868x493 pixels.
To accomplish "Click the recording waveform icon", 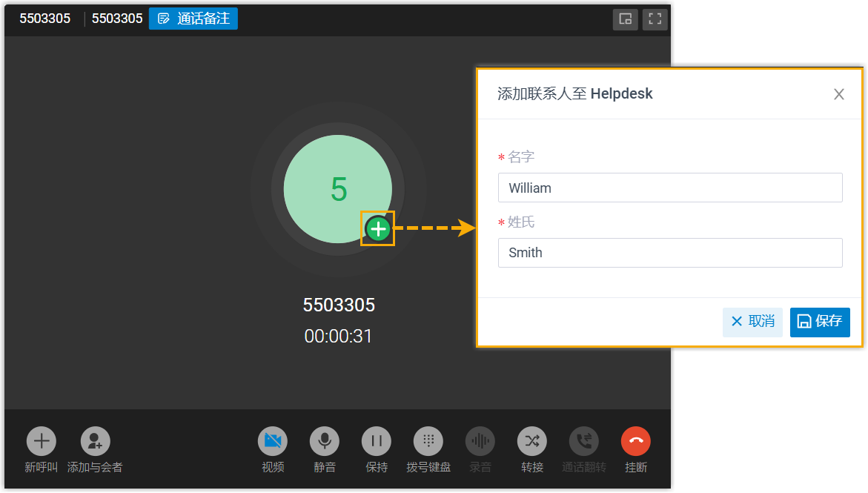I will [x=480, y=442].
